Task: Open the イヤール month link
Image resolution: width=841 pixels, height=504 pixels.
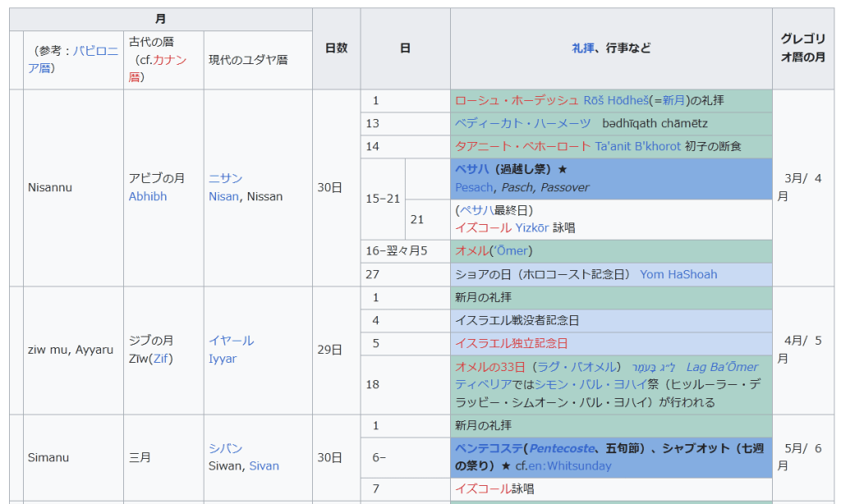Action: point(231,341)
